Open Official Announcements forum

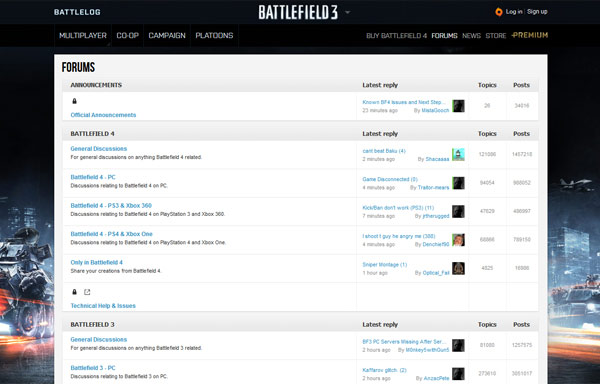(103, 115)
